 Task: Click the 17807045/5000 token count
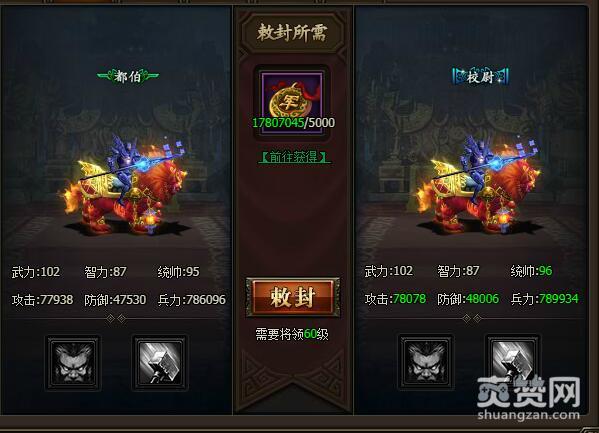click(x=293, y=123)
